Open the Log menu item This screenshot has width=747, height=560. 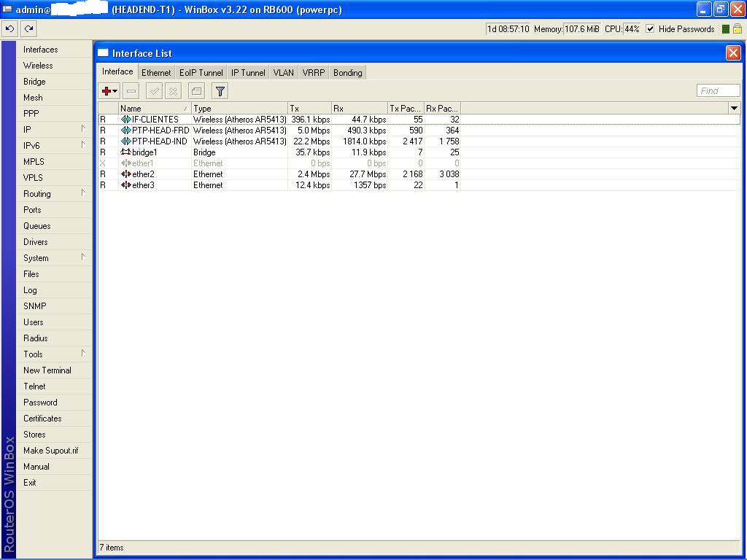point(54,290)
